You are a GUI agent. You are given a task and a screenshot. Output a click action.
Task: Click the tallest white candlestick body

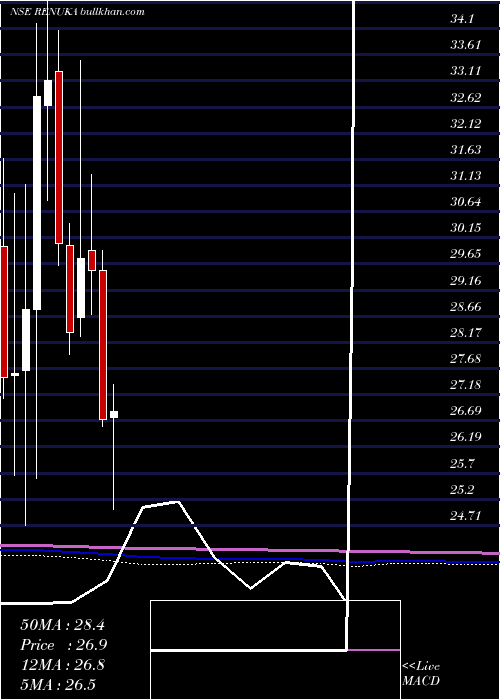pos(37,203)
